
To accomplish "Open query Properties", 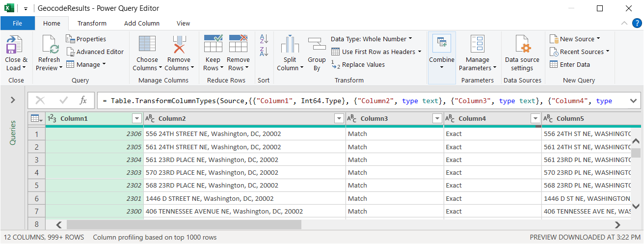I will tap(86, 39).
